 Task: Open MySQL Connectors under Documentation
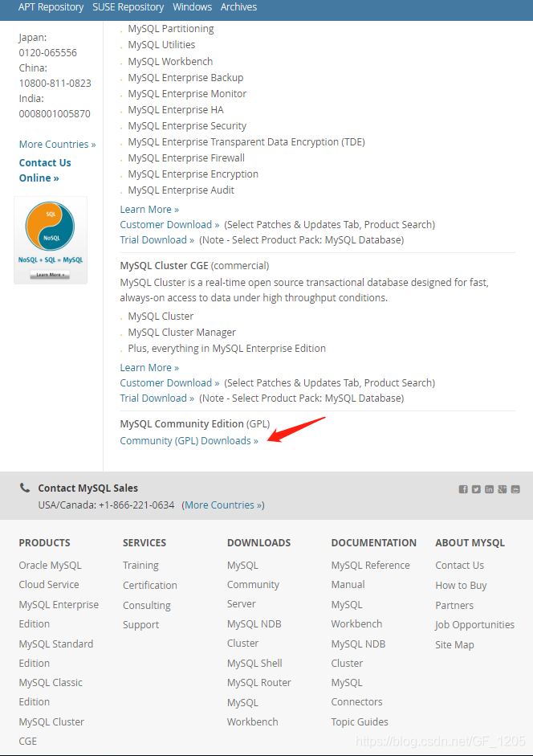coord(356,692)
